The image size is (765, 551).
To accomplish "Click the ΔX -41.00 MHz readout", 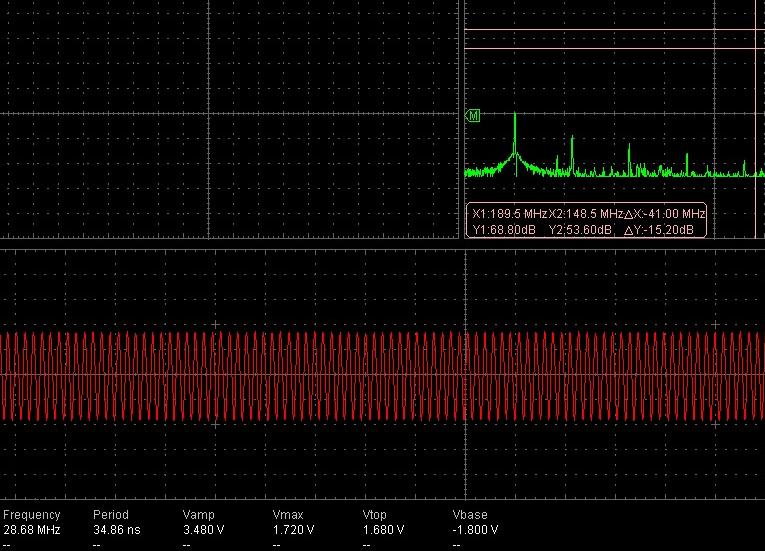I will coord(663,214).
